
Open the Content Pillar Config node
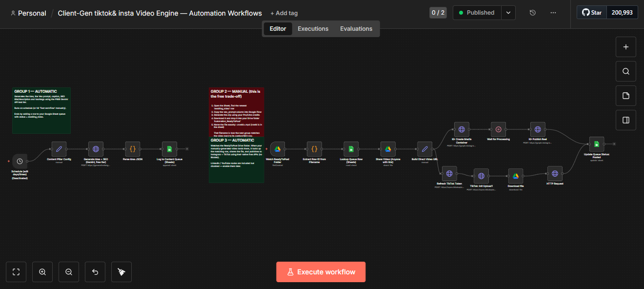[x=59, y=149]
